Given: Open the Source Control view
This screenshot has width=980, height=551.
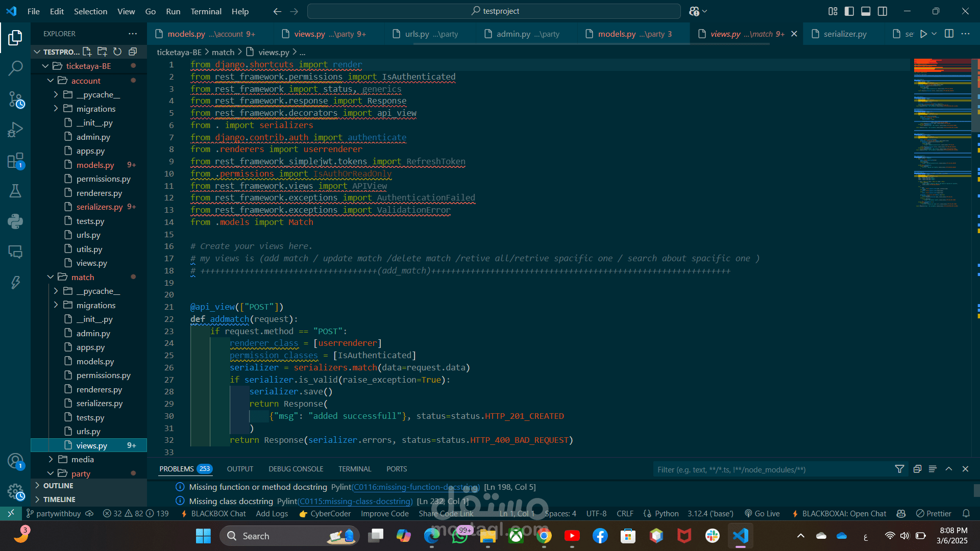Looking at the screenshot, I should point(15,99).
